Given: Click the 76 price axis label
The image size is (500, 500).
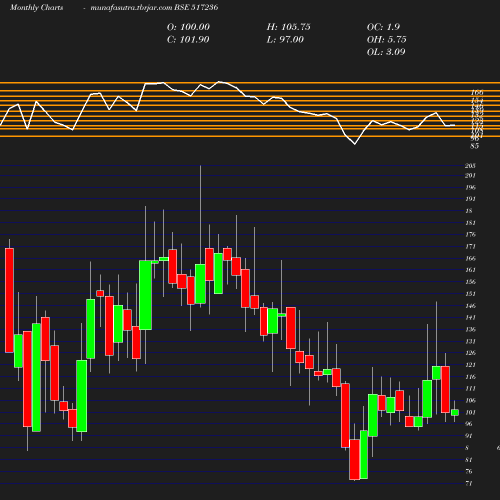Looking at the screenshot, I should (x=469, y=472).
